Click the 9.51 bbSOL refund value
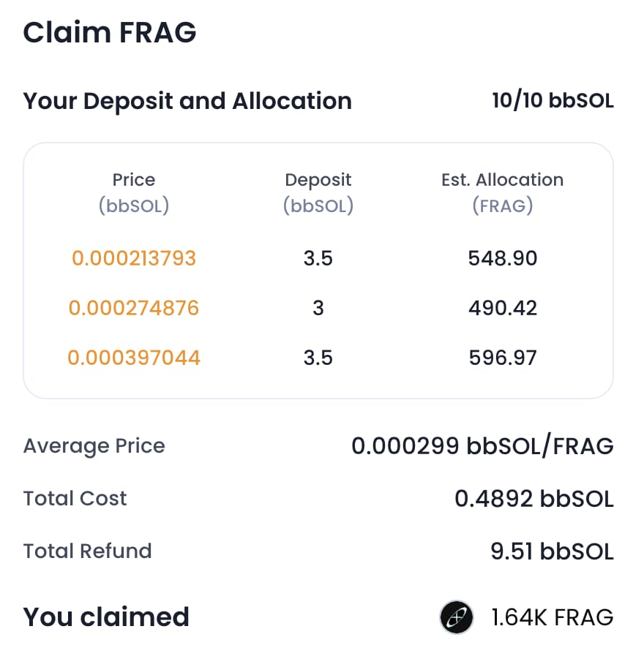This screenshot has width=644, height=648. [553, 551]
